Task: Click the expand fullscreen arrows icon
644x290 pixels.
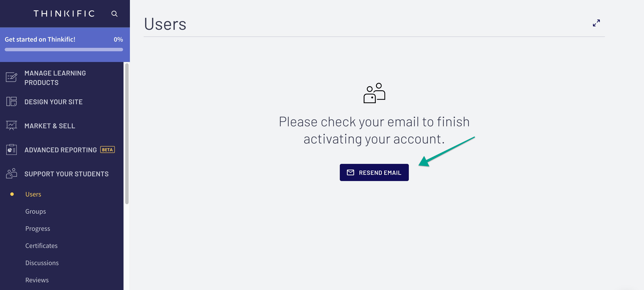Action: pyautogui.click(x=596, y=23)
